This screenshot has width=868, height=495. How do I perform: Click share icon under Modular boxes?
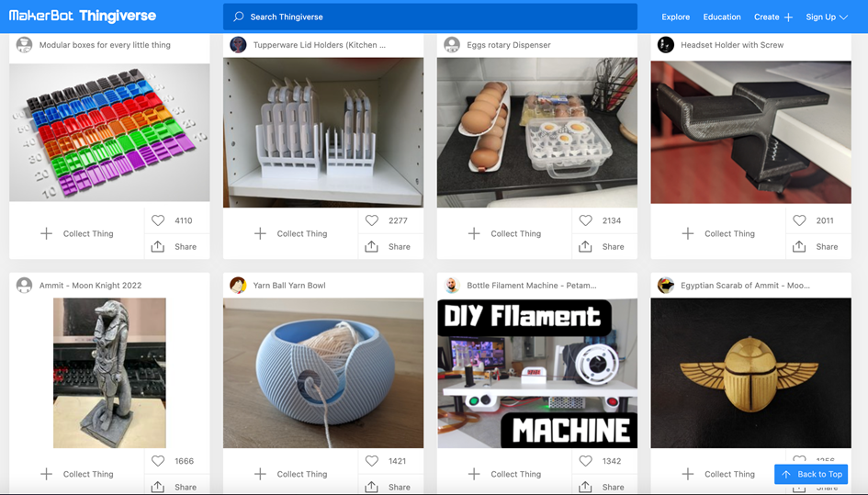(158, 246)
